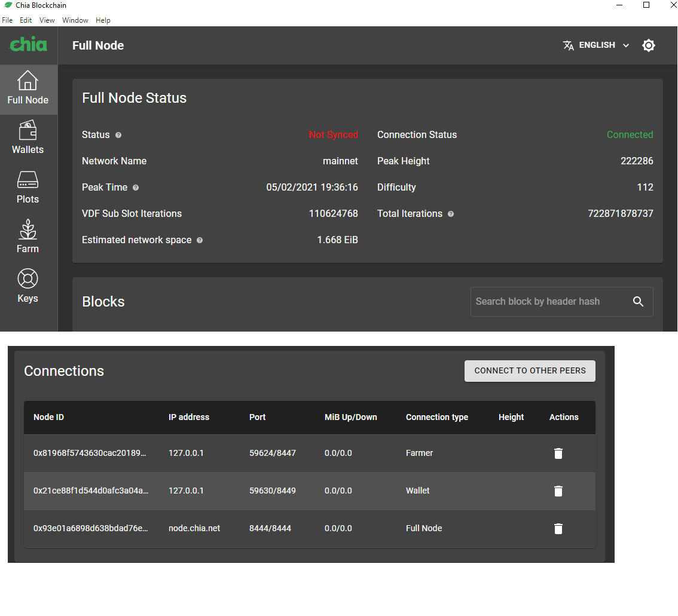Screen dimensions: 678x616
Task: Click the chia logo
Action: point(29,44)
